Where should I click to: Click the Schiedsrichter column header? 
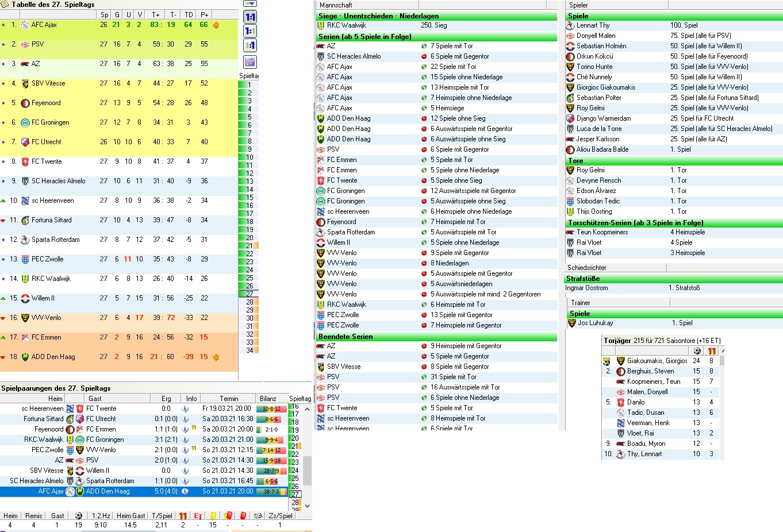click(x=615, y=268)
